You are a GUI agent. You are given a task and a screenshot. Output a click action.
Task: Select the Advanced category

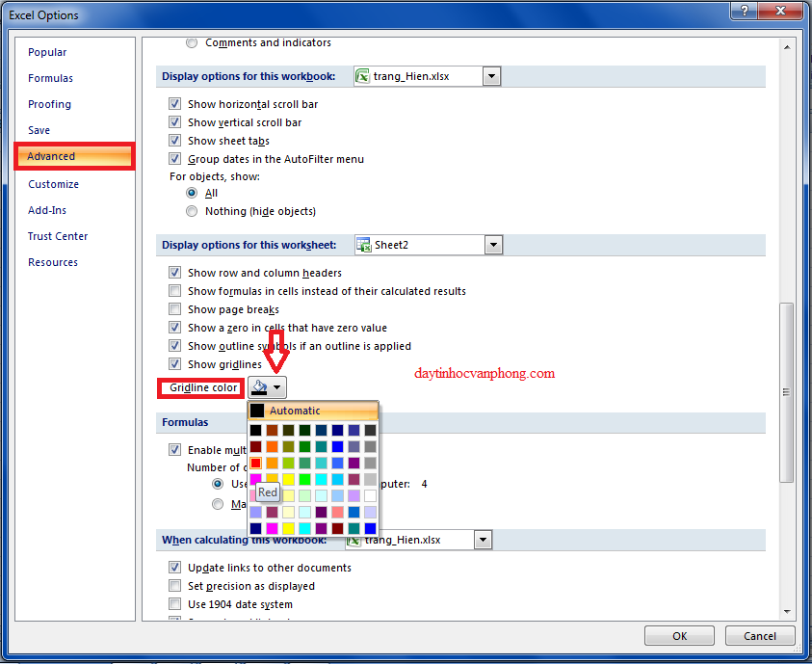(x=74, y=156)
